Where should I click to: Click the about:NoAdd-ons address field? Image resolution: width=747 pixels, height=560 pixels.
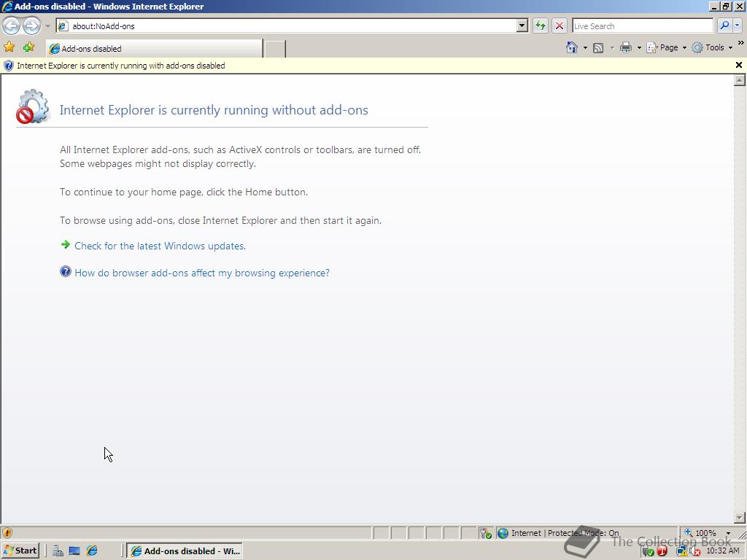(x=286, y=26)
